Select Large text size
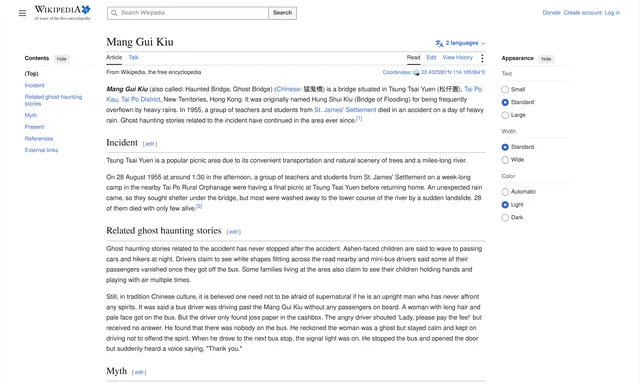Viewport: 640px width, 384px height. point(505,115)
